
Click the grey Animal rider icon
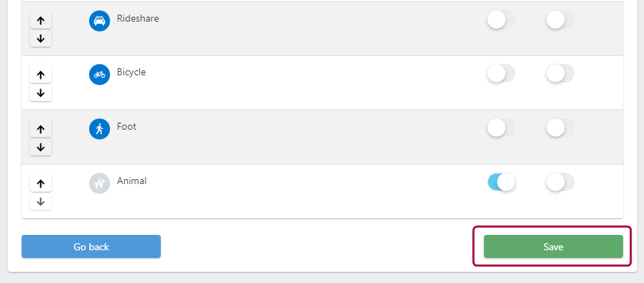[x=100, y=183]
